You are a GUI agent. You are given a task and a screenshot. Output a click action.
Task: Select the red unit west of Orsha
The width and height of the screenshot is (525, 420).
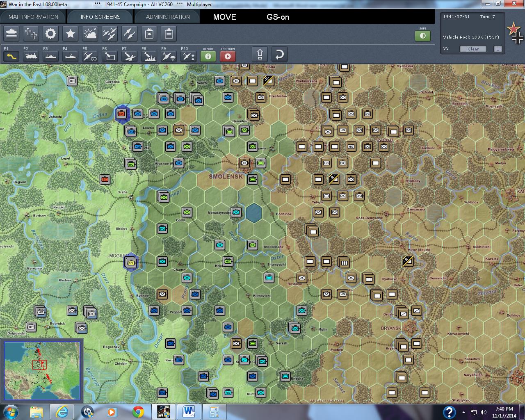[105, 179]
